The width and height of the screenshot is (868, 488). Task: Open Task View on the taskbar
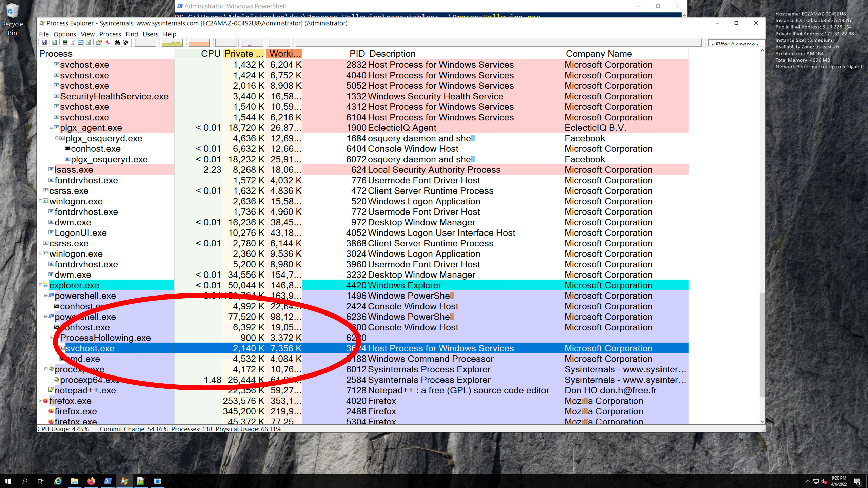tap(41, 481)
